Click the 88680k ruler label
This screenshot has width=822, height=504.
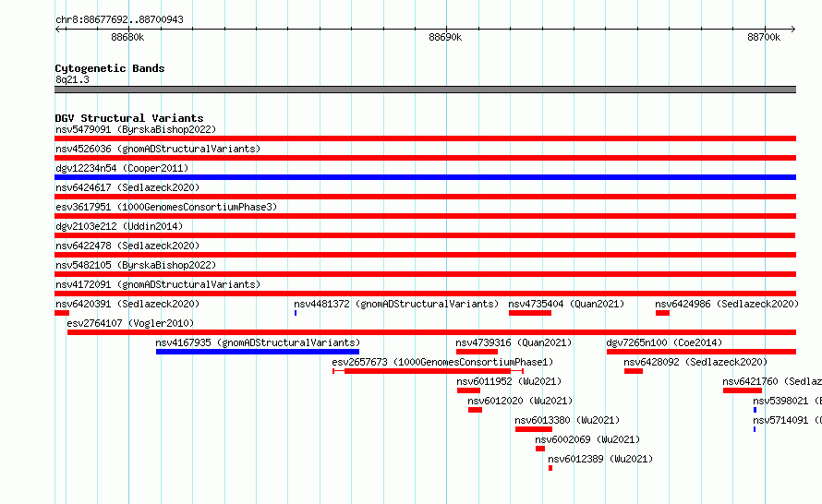click(x=127, y=37)
